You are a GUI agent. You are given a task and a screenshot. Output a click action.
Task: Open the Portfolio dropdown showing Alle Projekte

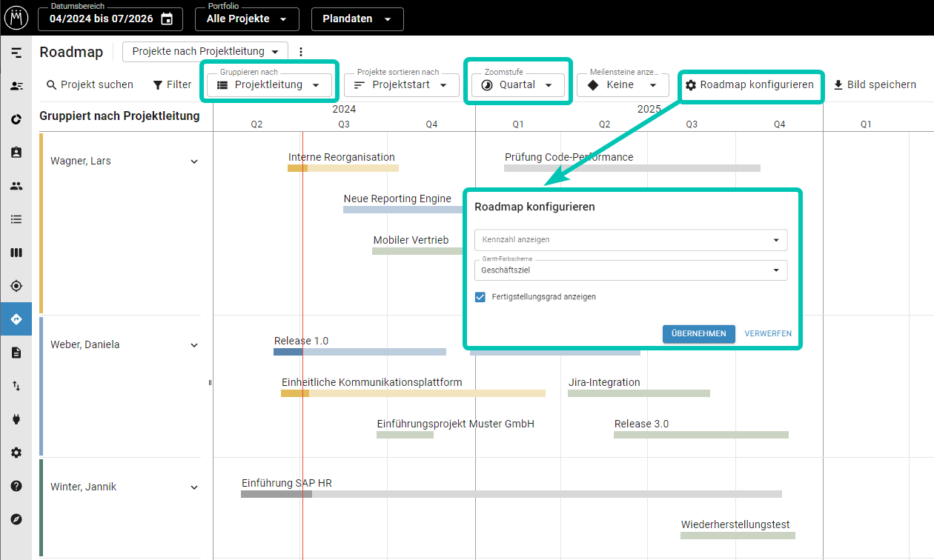click(246, 19)
